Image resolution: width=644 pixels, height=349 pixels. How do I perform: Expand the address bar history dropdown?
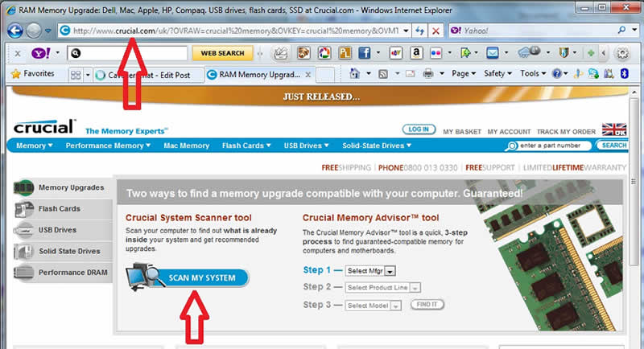(406, 31)
